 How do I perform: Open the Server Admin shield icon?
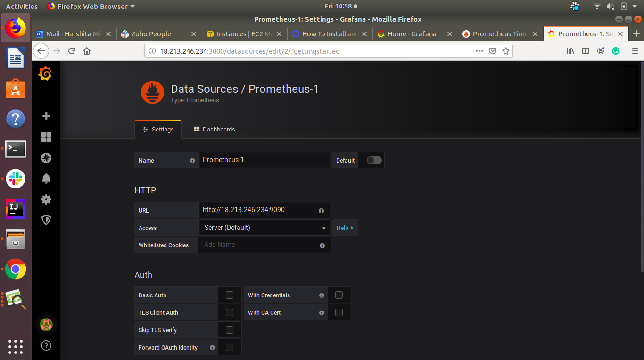pyautogui.click(x=46, y=220)
